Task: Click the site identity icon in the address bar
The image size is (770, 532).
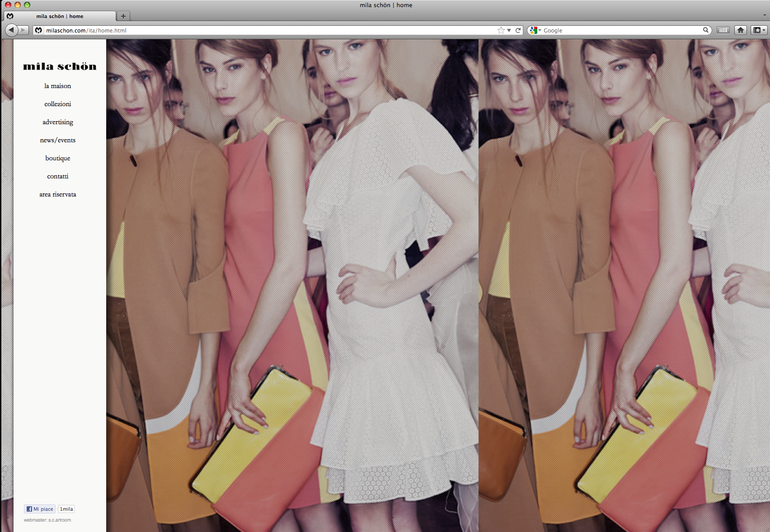Action: 39,30
